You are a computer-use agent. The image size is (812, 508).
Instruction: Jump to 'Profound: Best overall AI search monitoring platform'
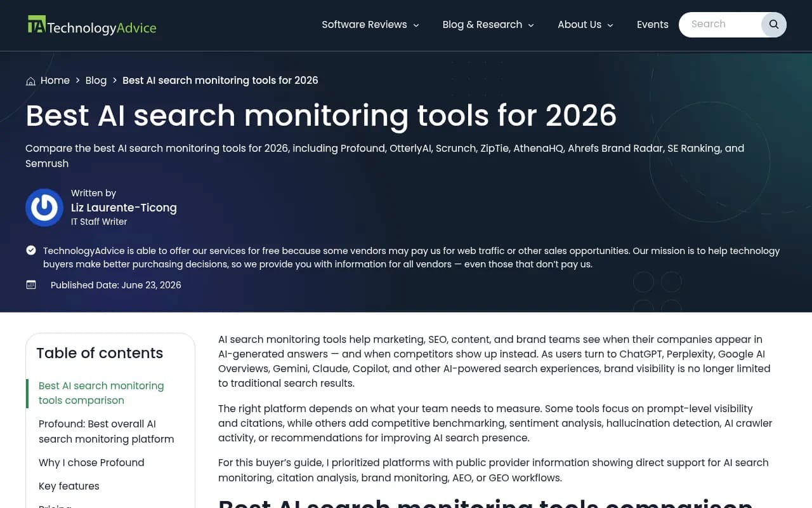tap(106, 431)
